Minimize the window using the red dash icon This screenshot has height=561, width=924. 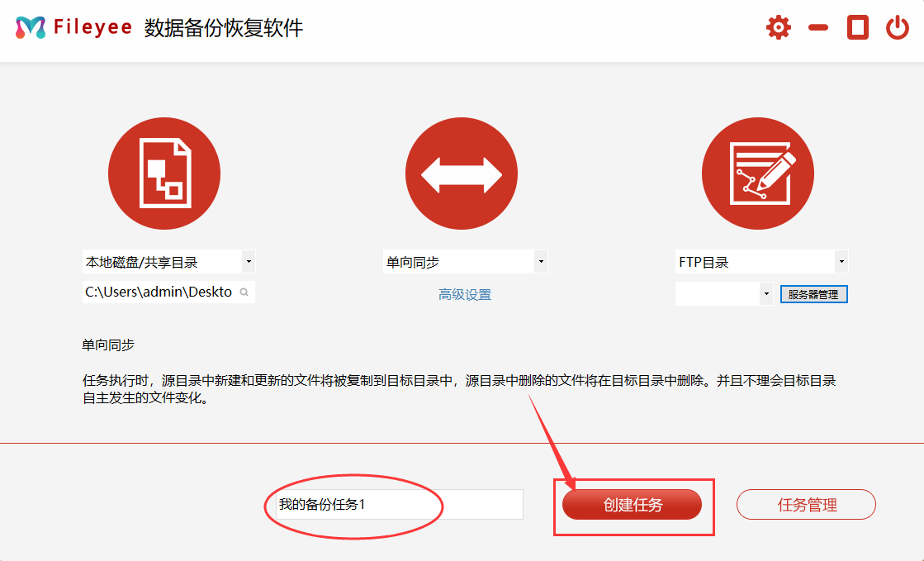[x=818, y=28]
